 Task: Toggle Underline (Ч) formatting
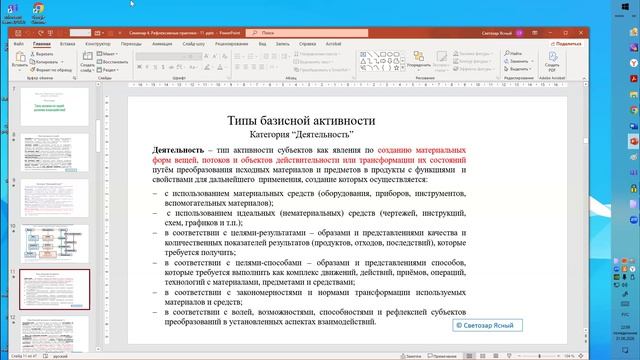tap(155, 67)
